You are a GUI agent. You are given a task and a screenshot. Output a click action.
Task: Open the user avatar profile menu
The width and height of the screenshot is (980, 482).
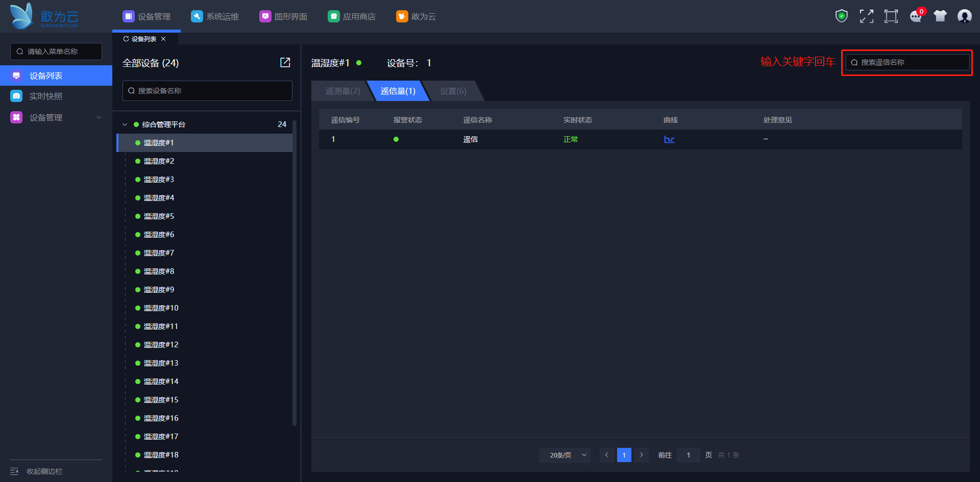pos(964,16)
